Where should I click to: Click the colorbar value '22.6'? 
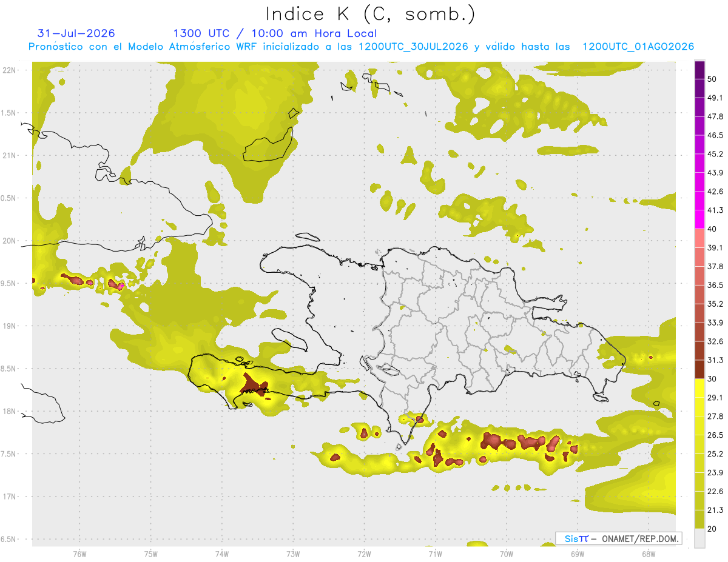(x=715, y=492)
